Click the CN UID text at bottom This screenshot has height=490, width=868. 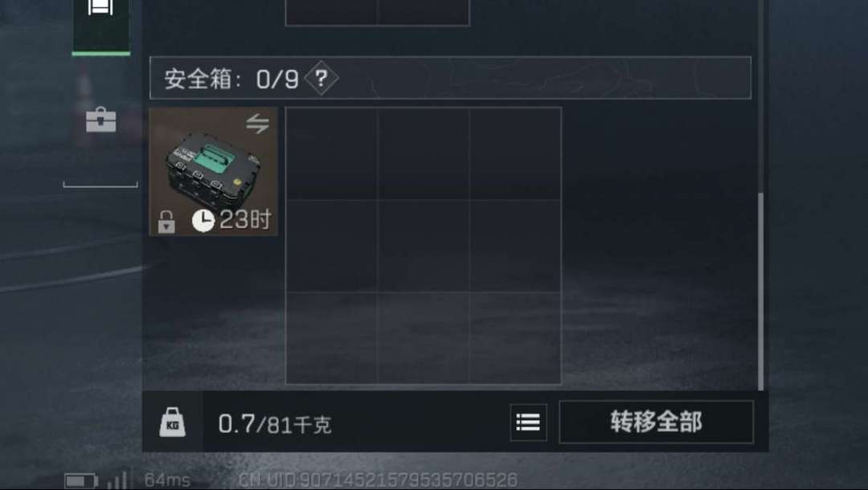(378, 480)
